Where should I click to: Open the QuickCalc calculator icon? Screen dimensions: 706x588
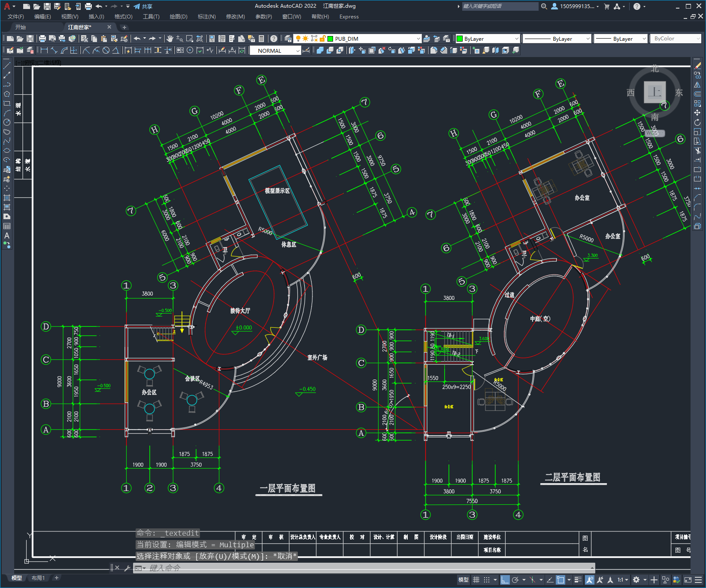point(261,39)
